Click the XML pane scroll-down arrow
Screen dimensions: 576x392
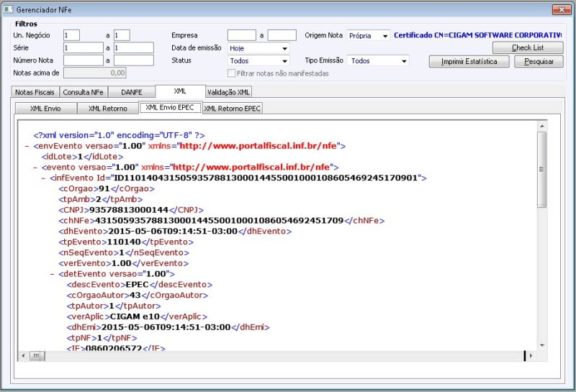[x=542, y=345]
